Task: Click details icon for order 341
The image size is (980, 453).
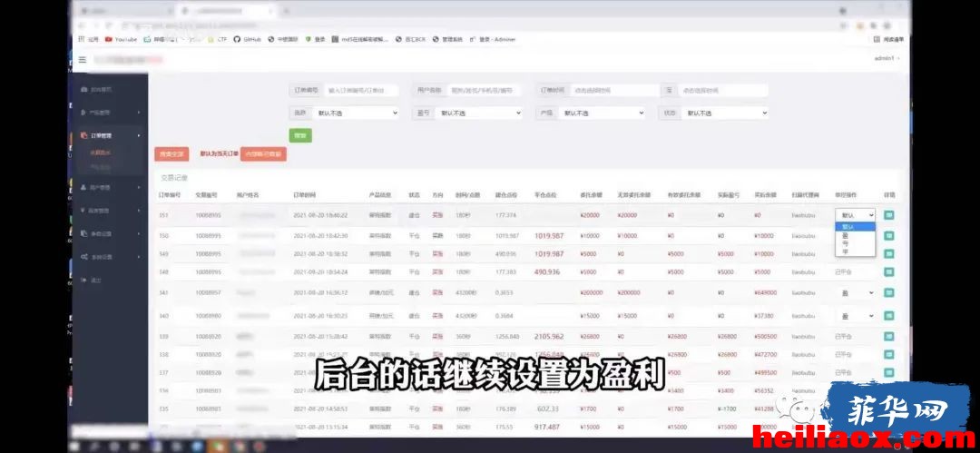Action: [x=888, y=292]
